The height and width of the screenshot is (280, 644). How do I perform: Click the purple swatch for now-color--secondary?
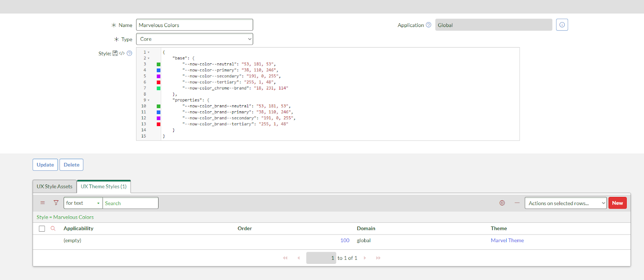click(159, 76)
